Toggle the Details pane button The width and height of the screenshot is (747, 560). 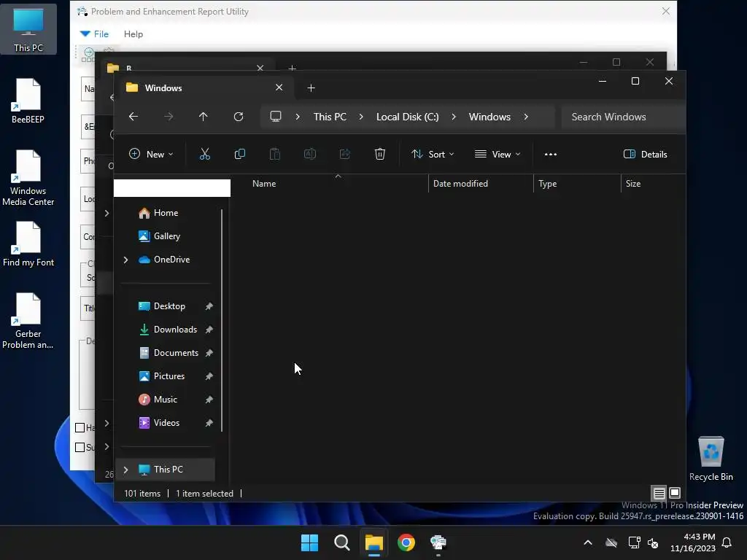(x=645, y=154)
